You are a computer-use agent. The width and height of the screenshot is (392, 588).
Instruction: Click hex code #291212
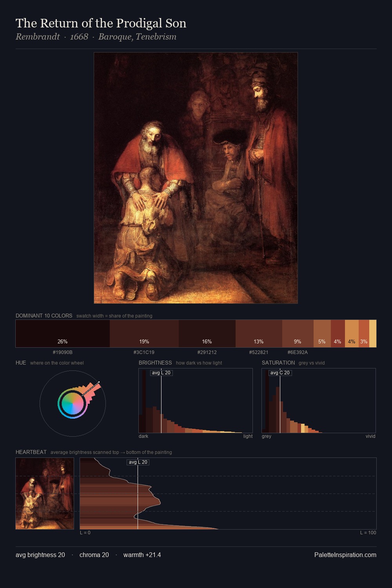[207, 352]
